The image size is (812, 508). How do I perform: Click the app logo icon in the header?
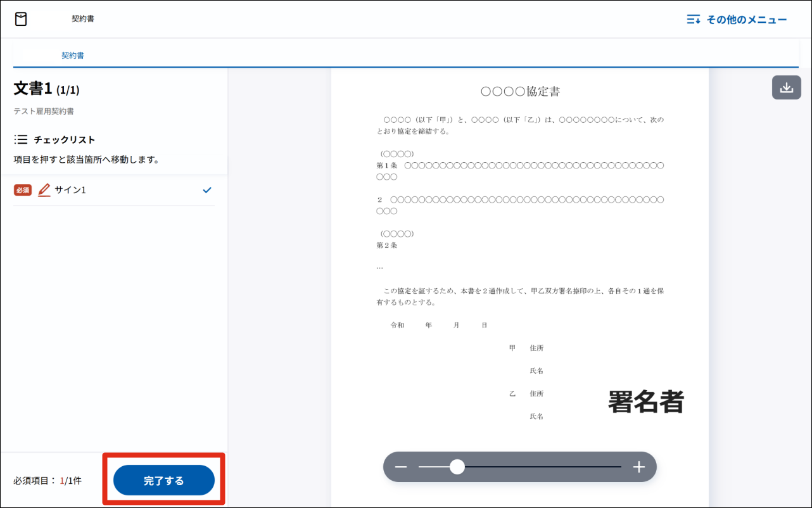[x=21, y=19]
